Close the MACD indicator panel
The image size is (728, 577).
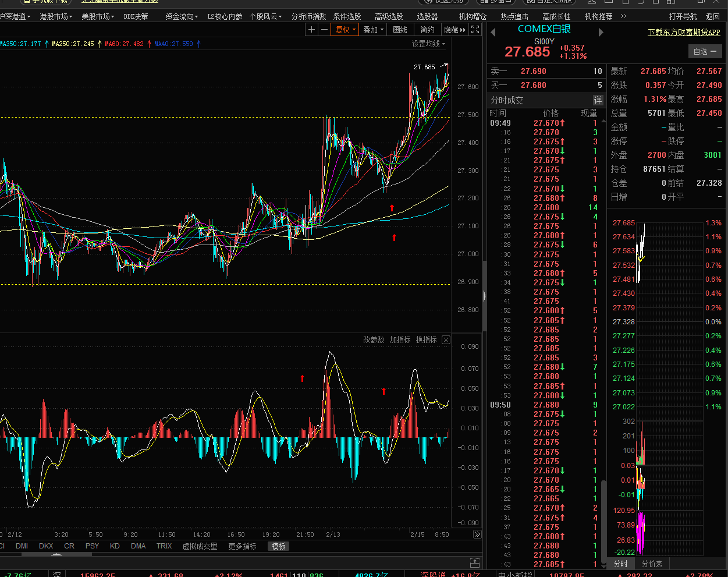446,339
